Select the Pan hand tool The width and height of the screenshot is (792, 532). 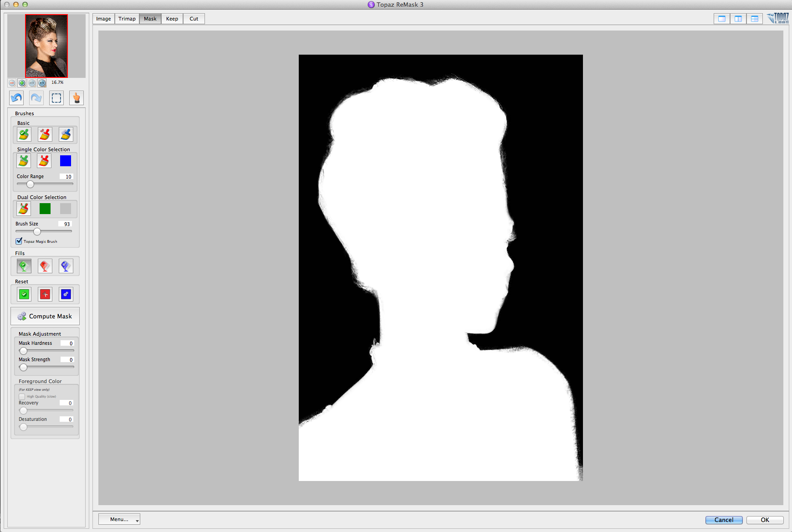click(77, 98)
